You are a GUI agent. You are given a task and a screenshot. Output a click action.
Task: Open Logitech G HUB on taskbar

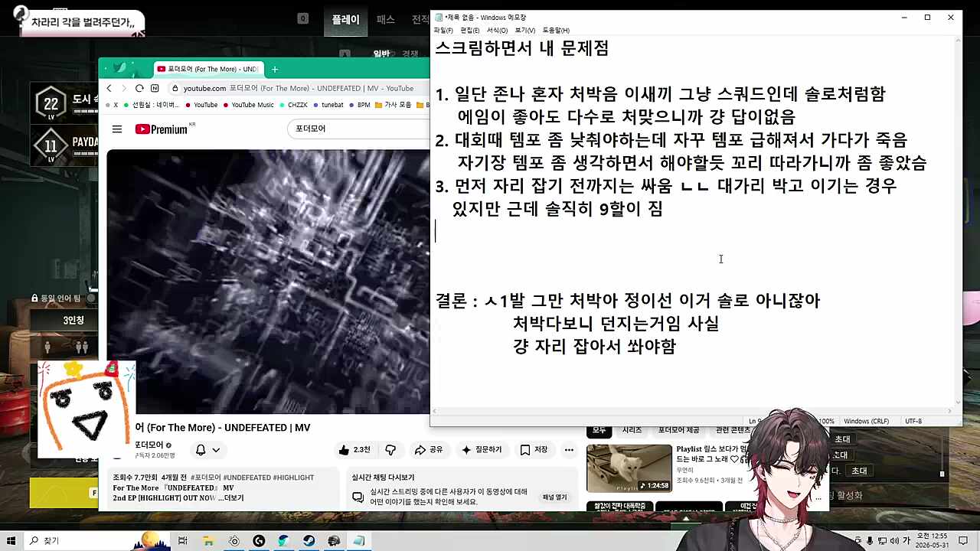pos(259,541)
